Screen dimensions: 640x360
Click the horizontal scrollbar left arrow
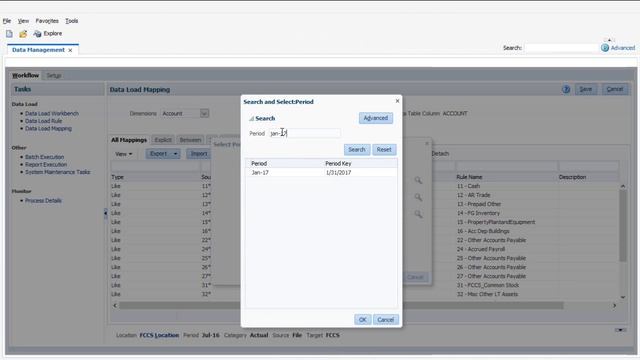[115, 305]
